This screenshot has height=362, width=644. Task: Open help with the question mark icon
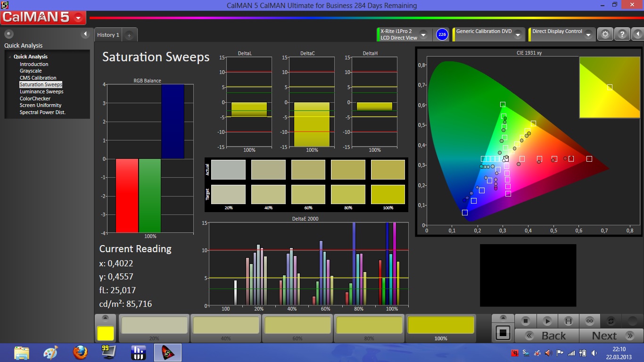click(622, 34)
